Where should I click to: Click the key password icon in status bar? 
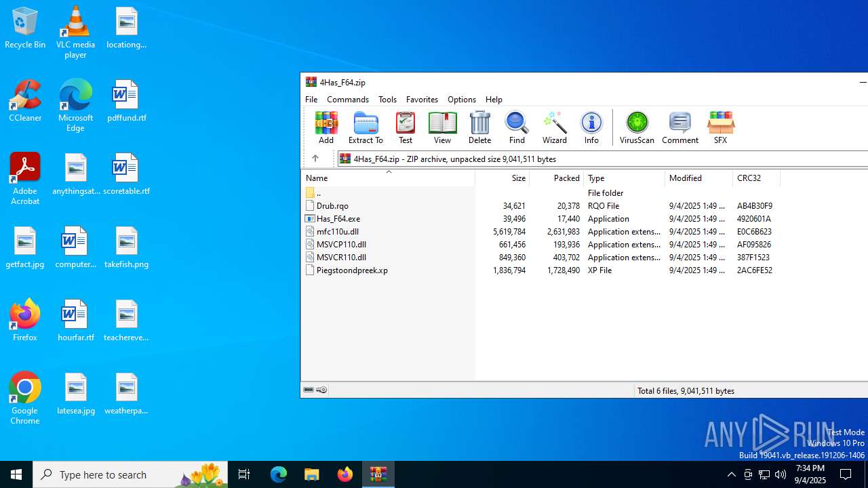[x=321, y=390]
